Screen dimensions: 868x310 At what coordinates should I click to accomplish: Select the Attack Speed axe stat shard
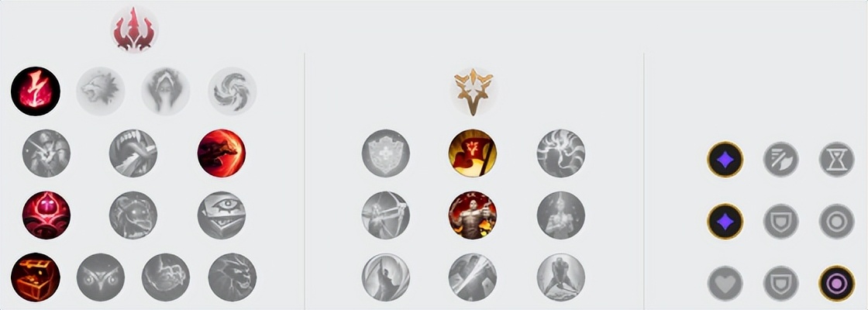click(x=781, y=160)
